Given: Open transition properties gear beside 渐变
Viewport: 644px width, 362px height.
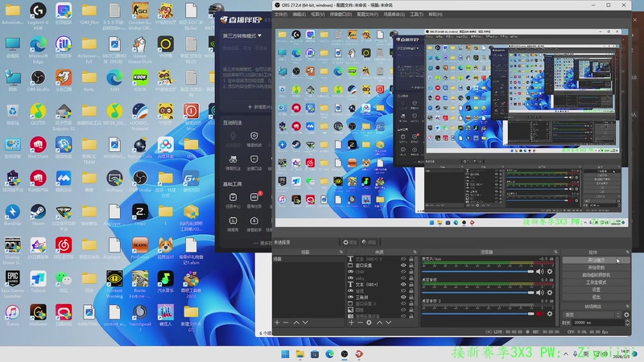Looking at the screenshot, I should [626, 315].
